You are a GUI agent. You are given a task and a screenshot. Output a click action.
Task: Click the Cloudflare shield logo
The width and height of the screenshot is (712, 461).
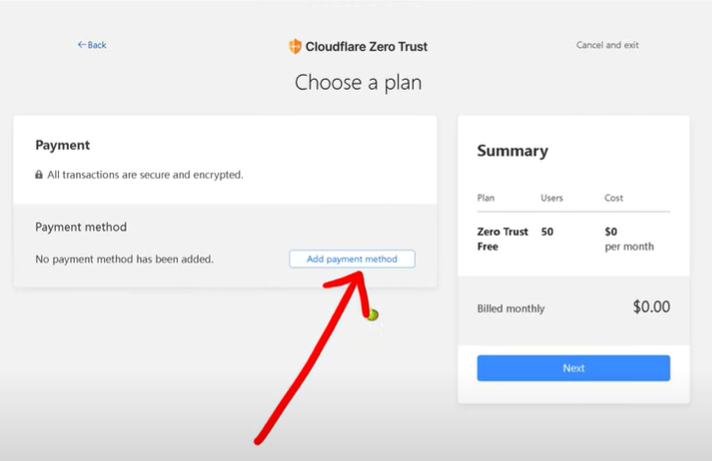click(x=295, y=46)
